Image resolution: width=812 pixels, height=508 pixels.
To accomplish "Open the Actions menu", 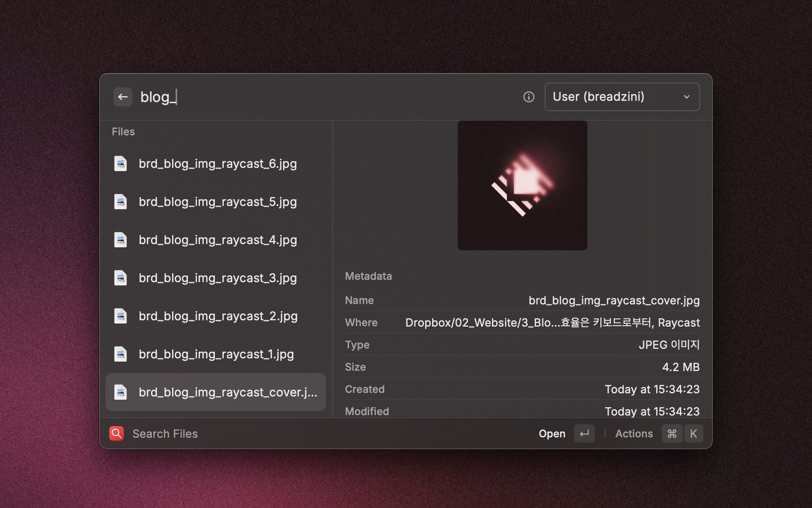I will point(634,434).
